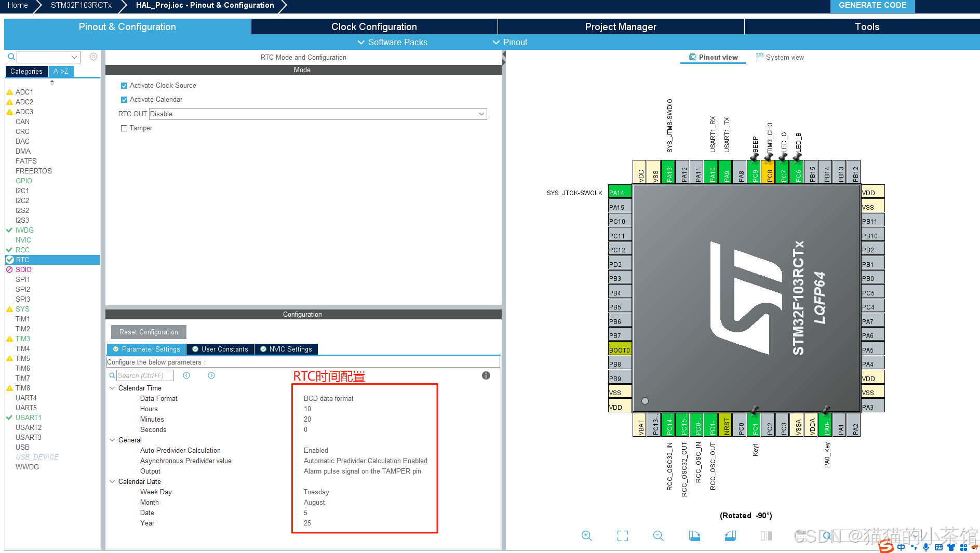Toggle the Activate Clock Source checkbox

124,86
